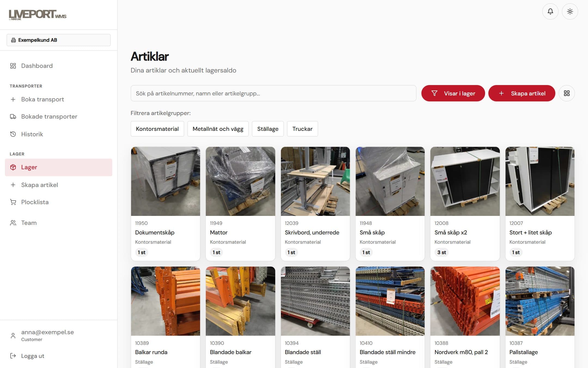Open the Skrivbord, underrede photo

[x=315, y=181]
